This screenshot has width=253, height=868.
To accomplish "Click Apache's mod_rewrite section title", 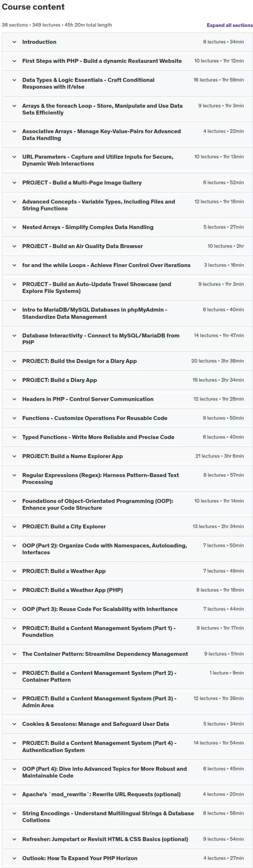I will point(102,794).
